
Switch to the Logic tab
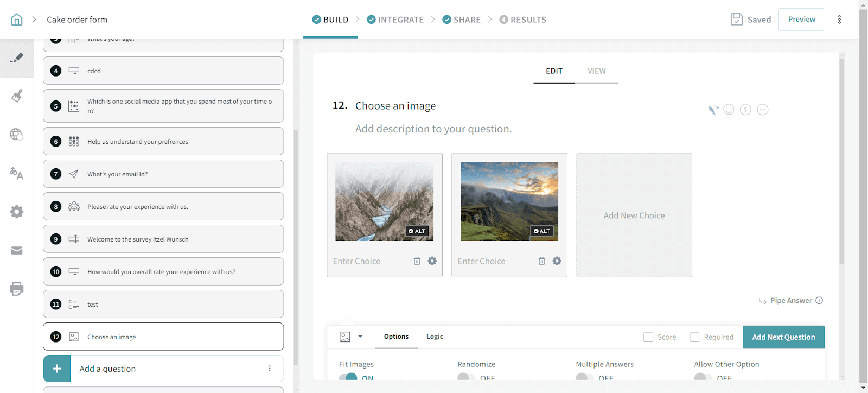click(435, 337)
